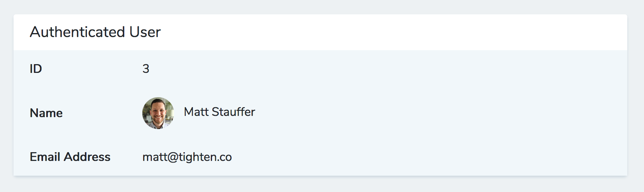Select the "ID" field label
The width and height of the screenshot is (644, 192).
click(x=36, y=69)
